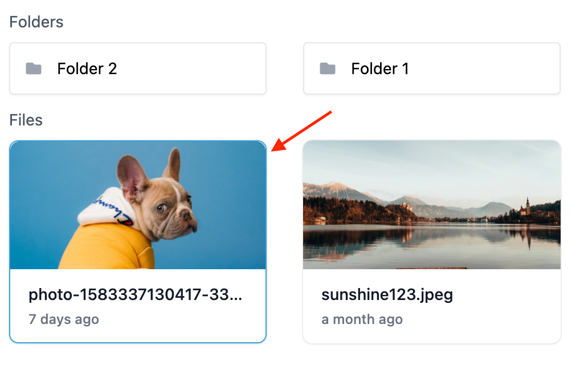Click the red arrow annotation
588x381 pixels.
pos(302,131)
